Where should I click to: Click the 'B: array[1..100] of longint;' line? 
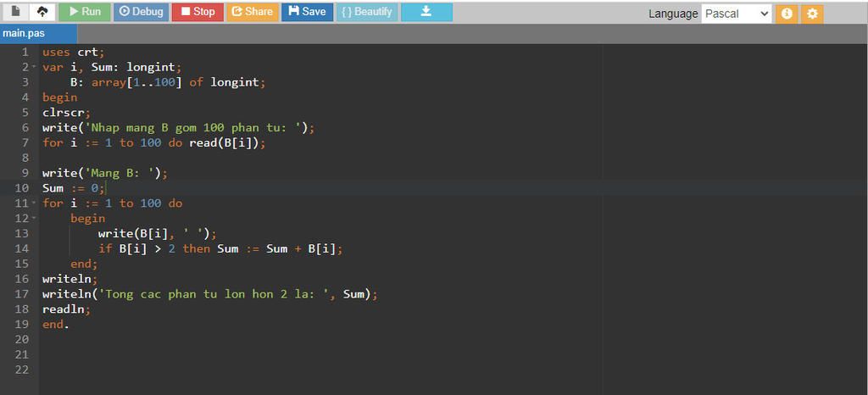[169, 82]
